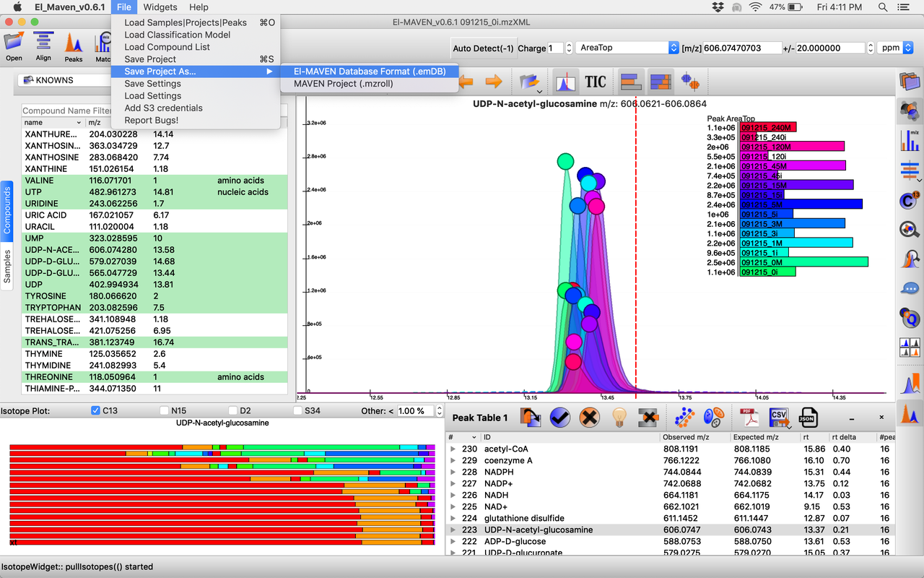Open the stacked folders projects icon in sidebar
The image size is (924, 578).
pyautogui.click(x=910, y=81)
